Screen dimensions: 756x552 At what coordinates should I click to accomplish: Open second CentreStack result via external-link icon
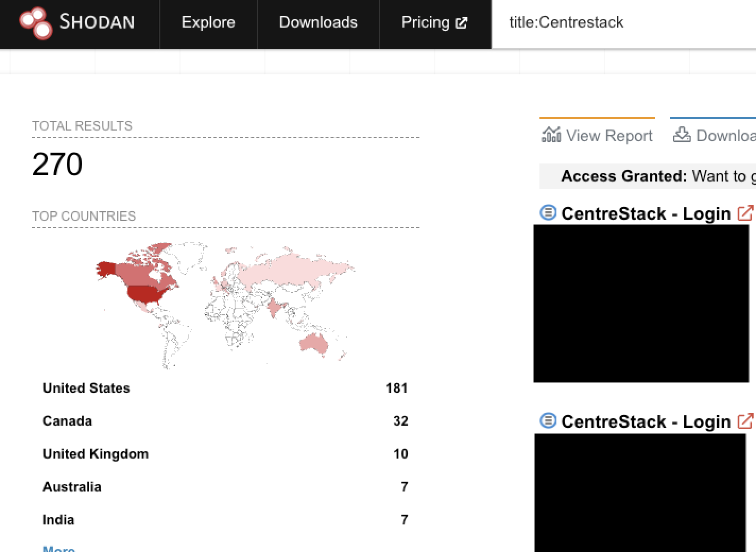tap(745, 421)
